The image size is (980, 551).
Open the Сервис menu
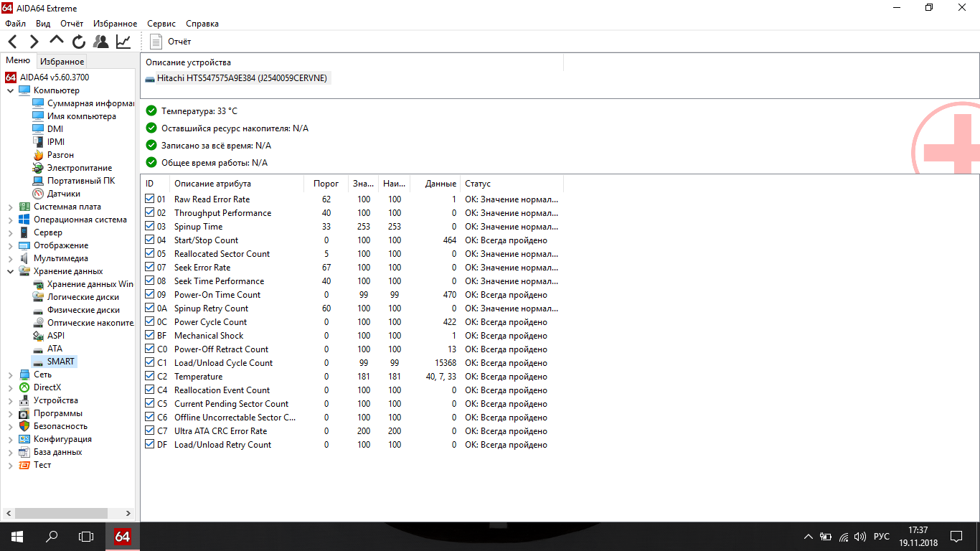coord(162,24)
